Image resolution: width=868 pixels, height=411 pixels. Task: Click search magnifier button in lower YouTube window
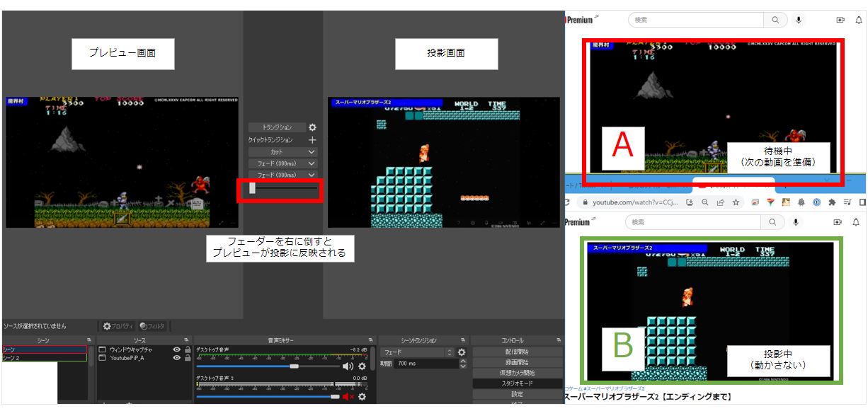[773, 222]
